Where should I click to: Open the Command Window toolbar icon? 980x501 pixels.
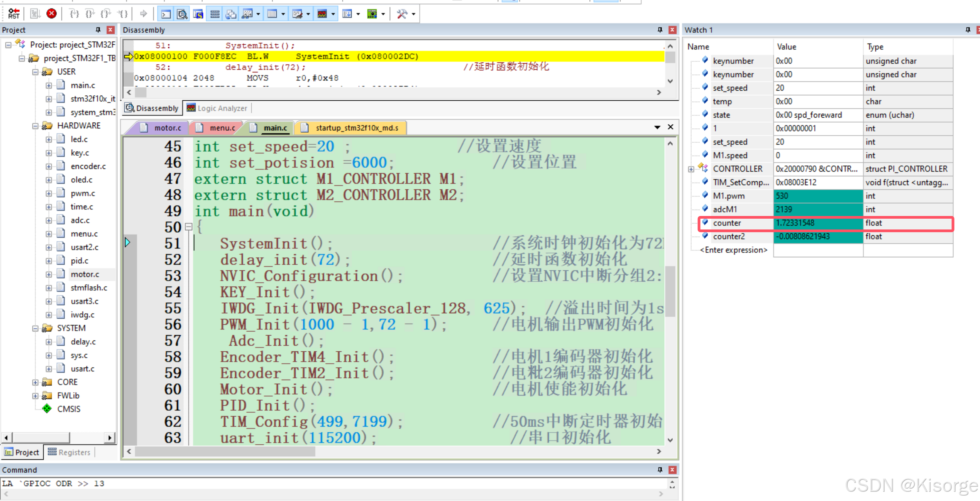(166, 14)
